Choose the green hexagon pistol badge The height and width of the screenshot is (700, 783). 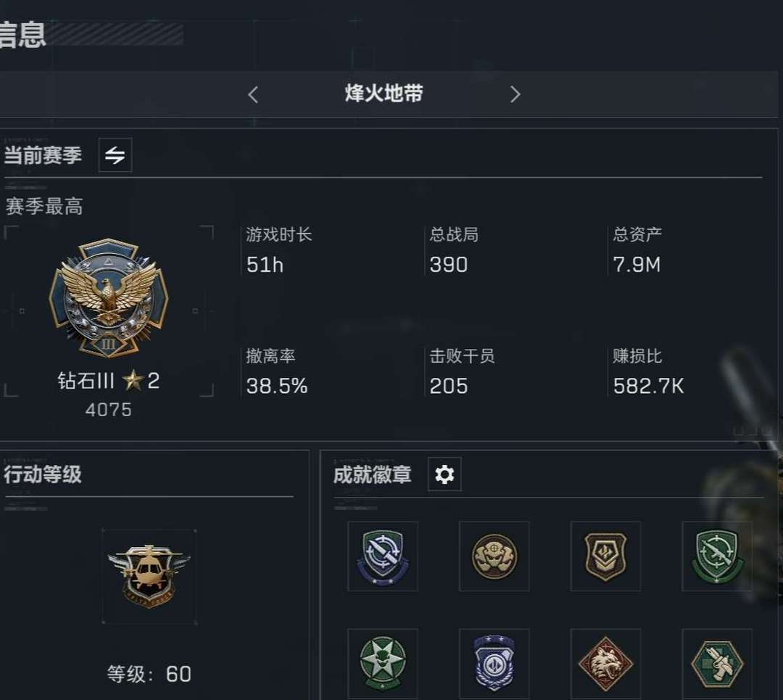tap(717, 664)
